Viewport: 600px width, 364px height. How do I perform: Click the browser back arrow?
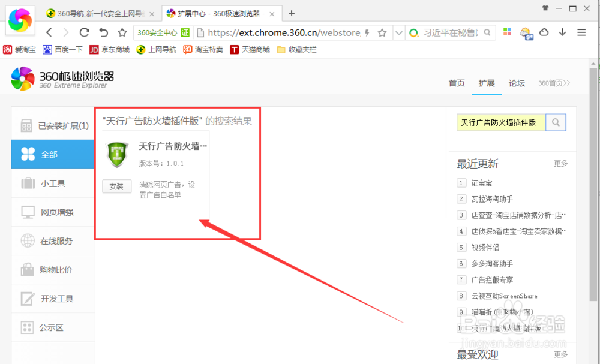[49, 32]
